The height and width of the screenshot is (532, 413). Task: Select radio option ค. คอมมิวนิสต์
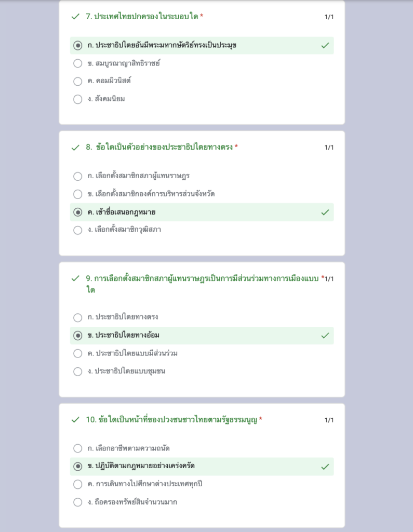tap(78, 82)
